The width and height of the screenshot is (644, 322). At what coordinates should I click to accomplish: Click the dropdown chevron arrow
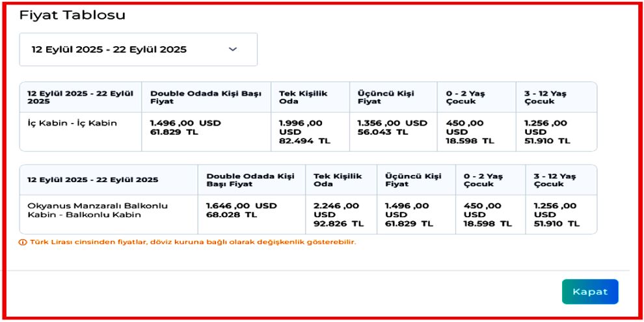coord(233,49)
